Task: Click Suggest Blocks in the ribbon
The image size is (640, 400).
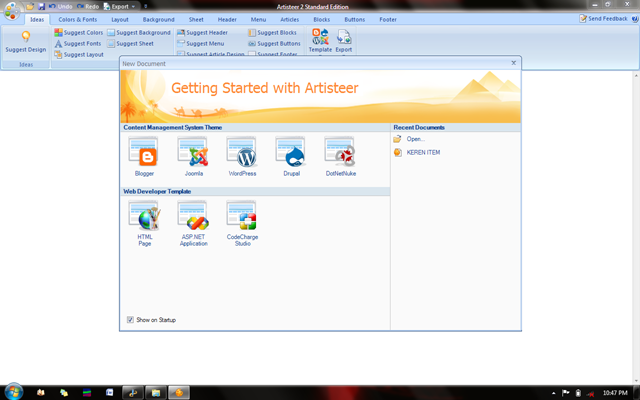Action: coord(272,33)
